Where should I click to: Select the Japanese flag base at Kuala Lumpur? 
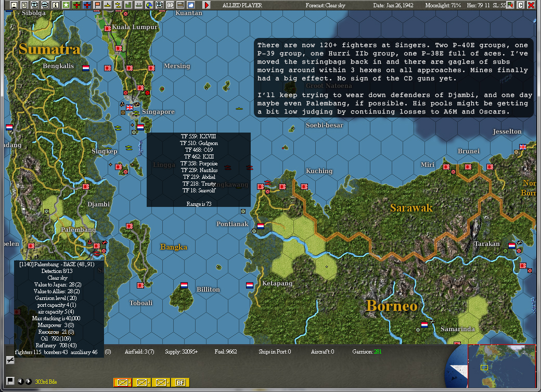[x=108, y=28]
